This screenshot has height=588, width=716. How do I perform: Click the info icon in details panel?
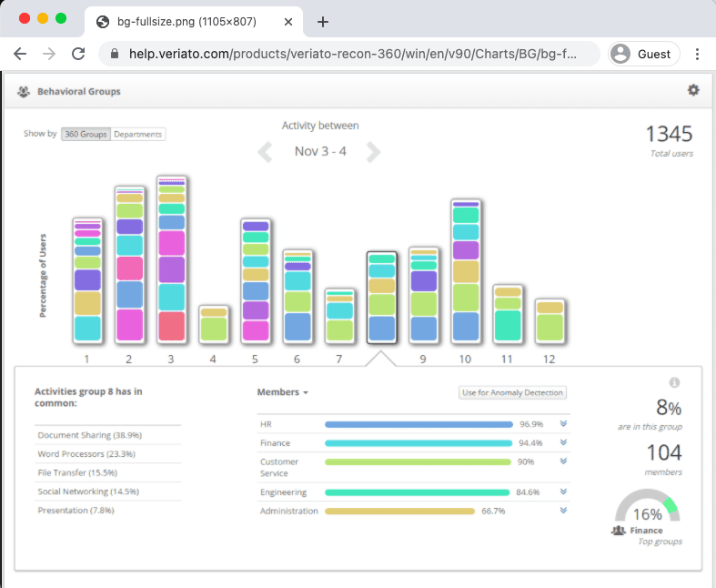click(x=674, y=382)
